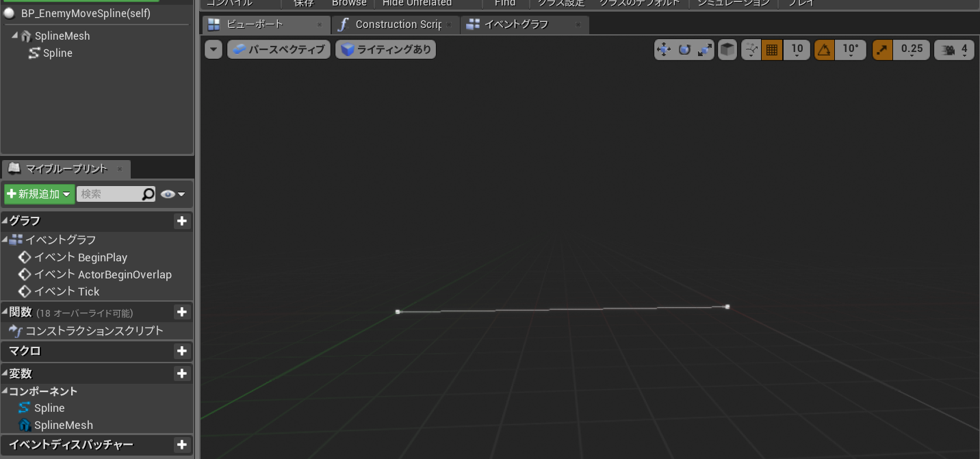Select イベント ActorBeginOverlap entry
This screenshot has width=980, height=459.
(103, 274)
